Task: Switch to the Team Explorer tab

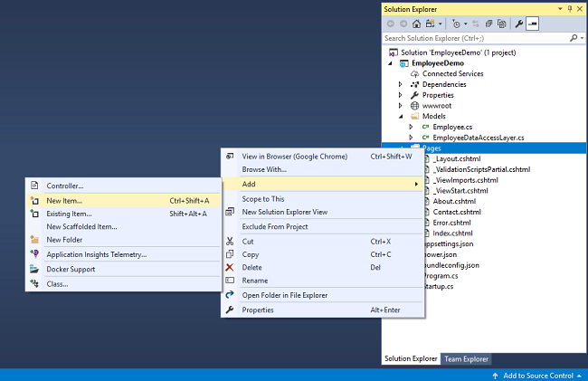Action: (x=466, y=359)
